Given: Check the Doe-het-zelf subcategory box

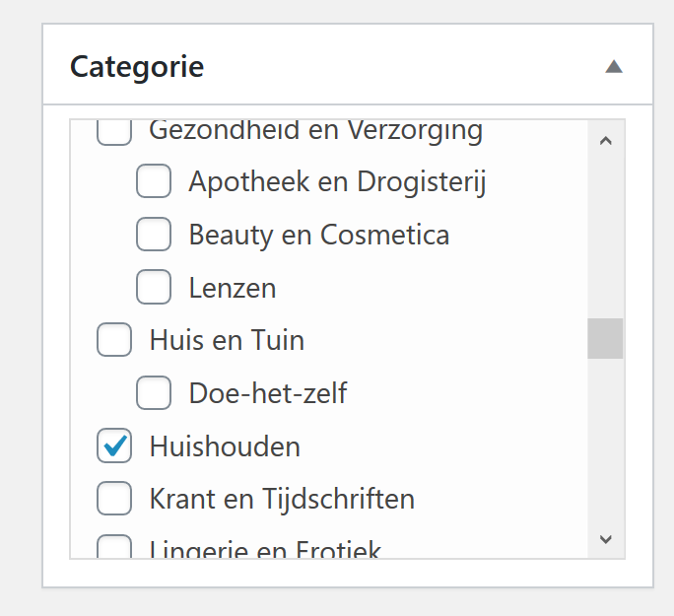Looking at the screenshot, I should [x=154, y=394].
